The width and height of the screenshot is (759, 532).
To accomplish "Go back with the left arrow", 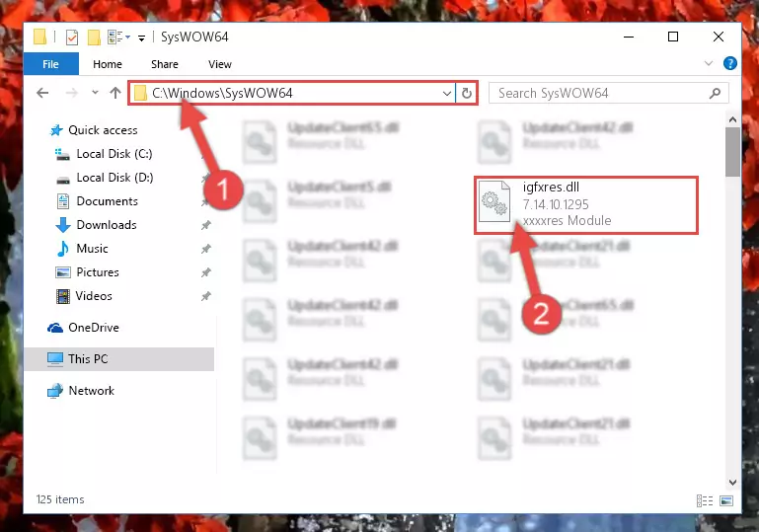I will (42, 93).
